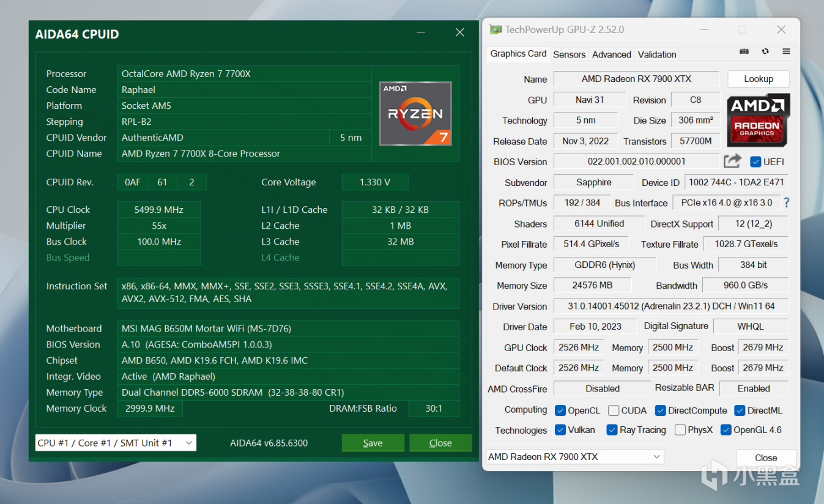824x504 pixels.
Task: Click the GPU Name field
Action: click(x=636, y=79)
